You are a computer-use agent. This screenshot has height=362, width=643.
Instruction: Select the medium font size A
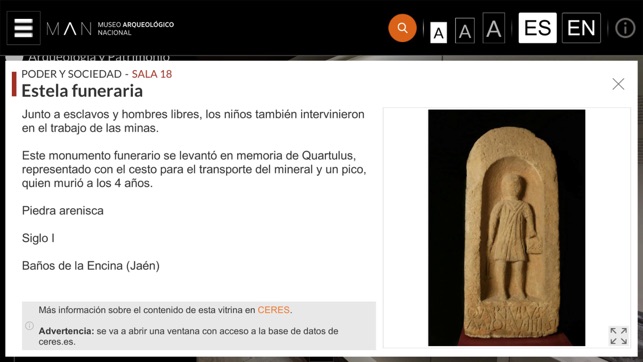(465, 30)
